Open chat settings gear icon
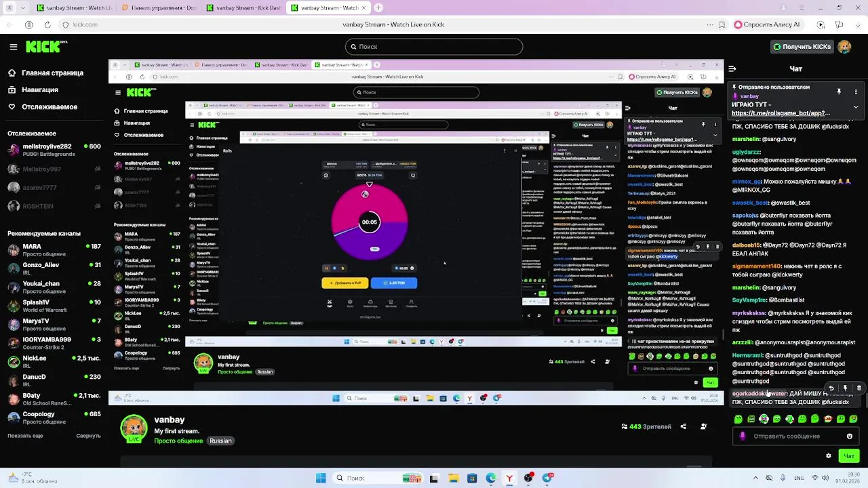 (828, 456)
